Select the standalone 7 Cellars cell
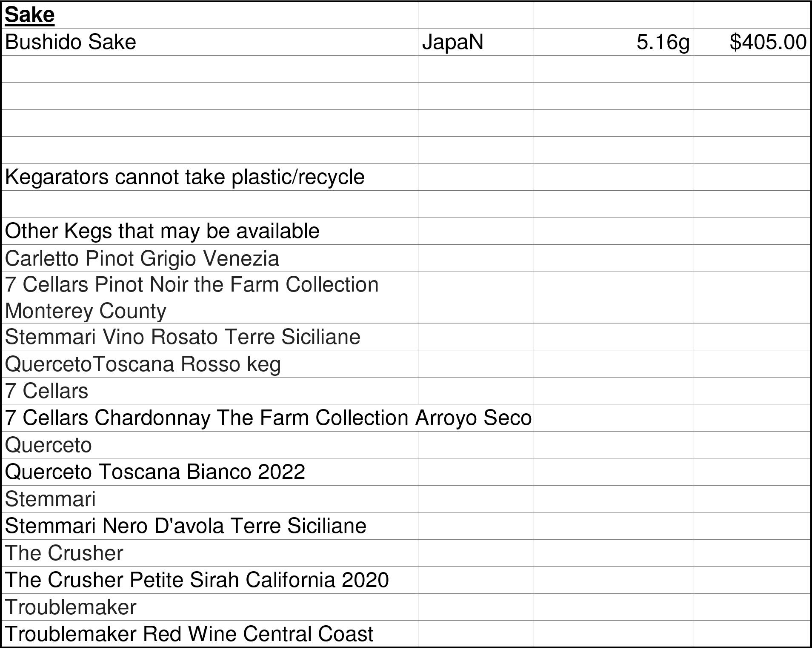This screenshot has height=667, width=812. coord(47,391)
